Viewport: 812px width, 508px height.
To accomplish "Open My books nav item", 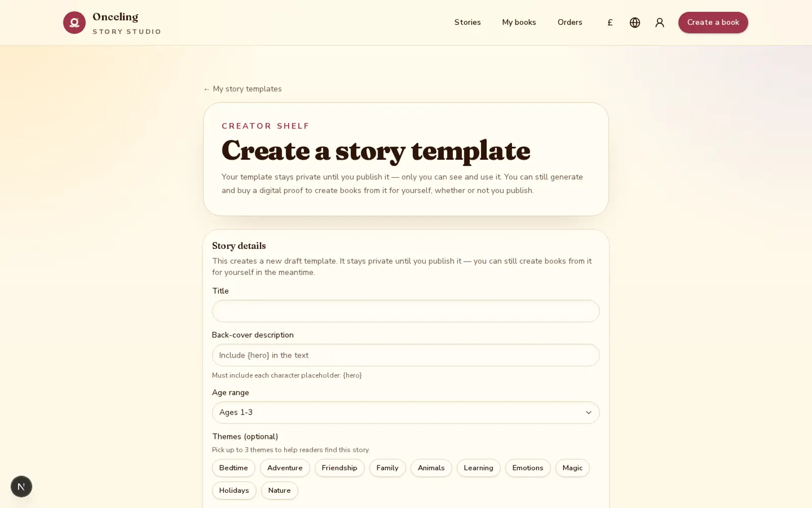I will (519, 22).
